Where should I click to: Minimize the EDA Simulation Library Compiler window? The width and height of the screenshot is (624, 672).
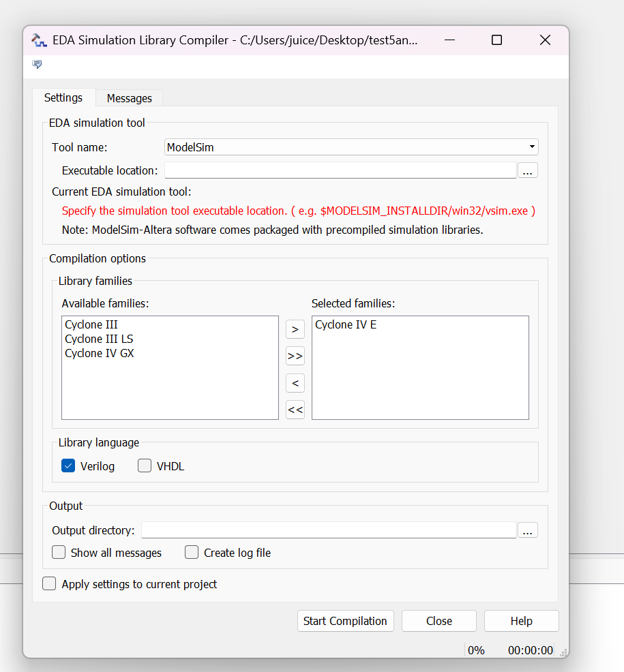[x=449, y=40]
